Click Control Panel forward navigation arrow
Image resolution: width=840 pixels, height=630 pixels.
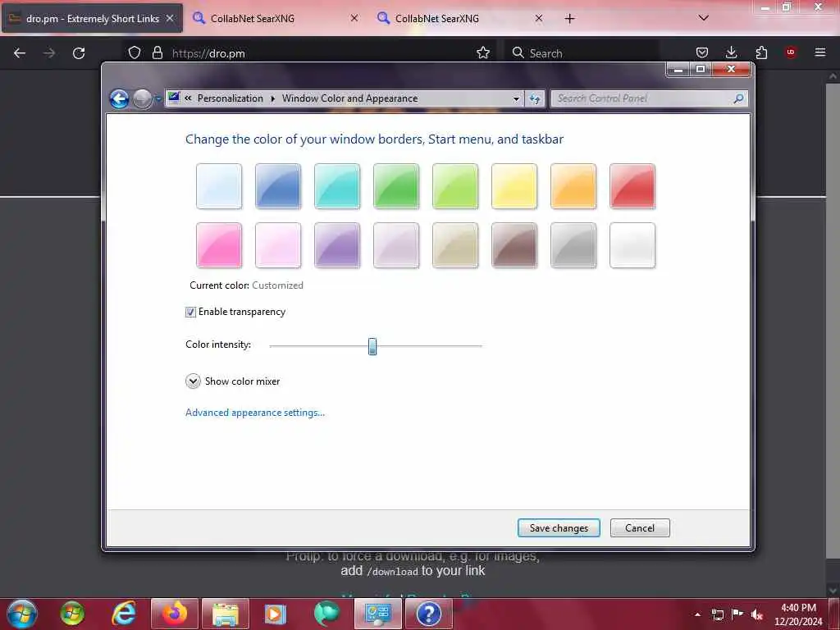pyautogui.click(x=142, y=98)
